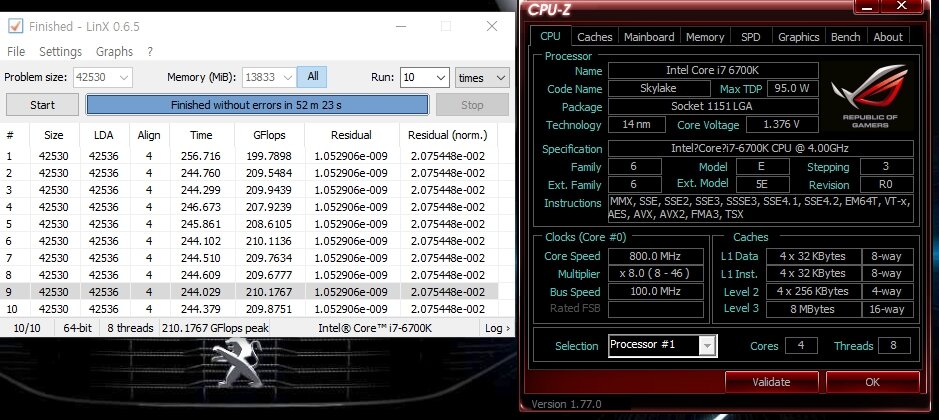
Task: Click the Max TDP 95.0 W value
Action: point(792,89)
